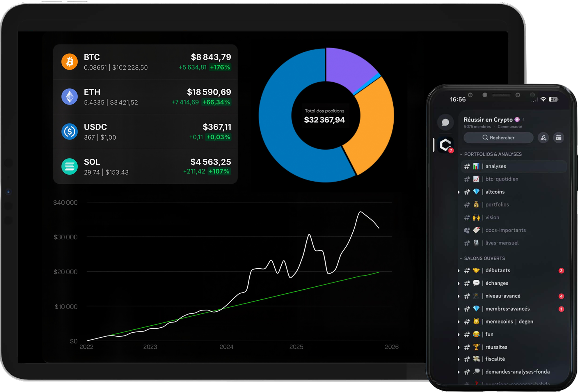Open the events calendar icon
The width and height of the screenshot is (579, 392).
coord(558,138)
